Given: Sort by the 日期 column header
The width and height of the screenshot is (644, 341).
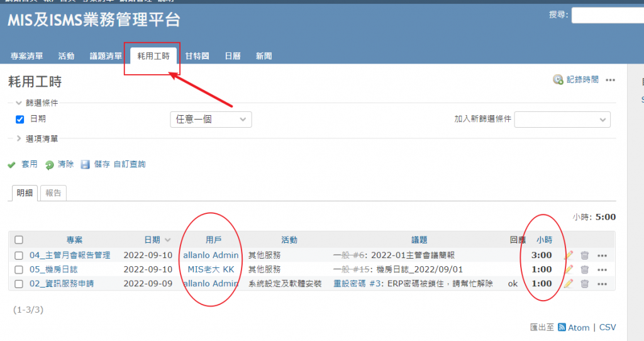Looking at the screenshot, I should coord(152,240).
